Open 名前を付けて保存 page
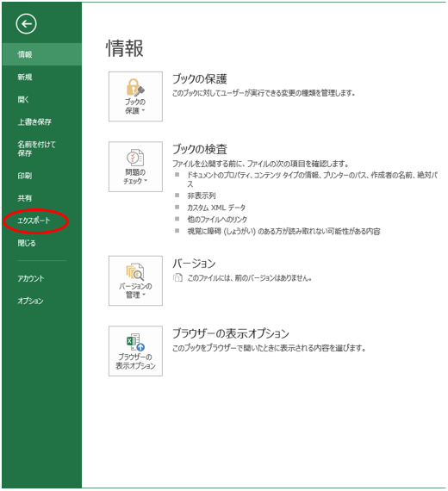 coord(36,148)
